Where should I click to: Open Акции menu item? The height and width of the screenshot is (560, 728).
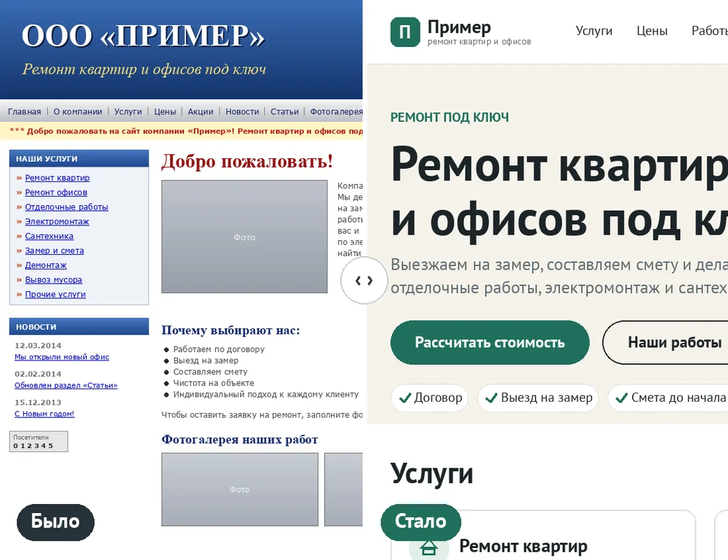coord(201,111)
